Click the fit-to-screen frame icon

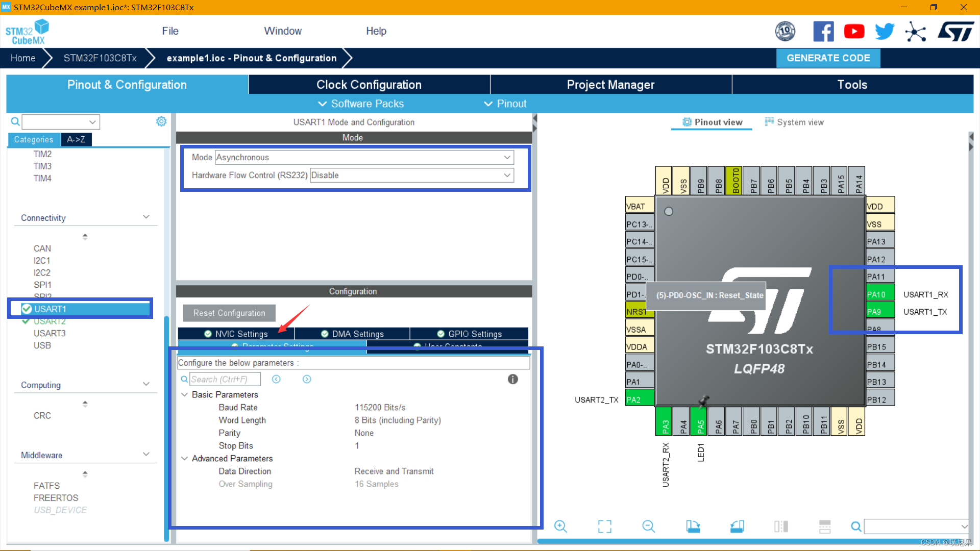tap(604, 526)
